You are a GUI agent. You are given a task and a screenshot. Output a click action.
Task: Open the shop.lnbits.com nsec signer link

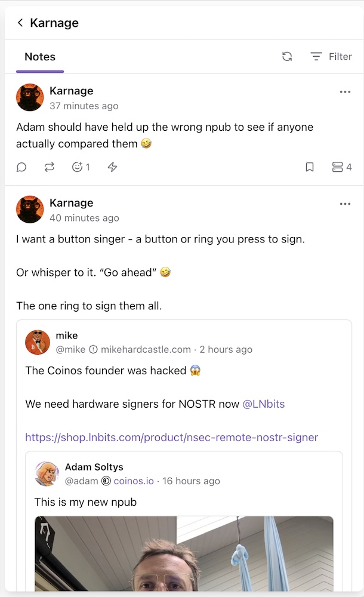tap(171, 438)
